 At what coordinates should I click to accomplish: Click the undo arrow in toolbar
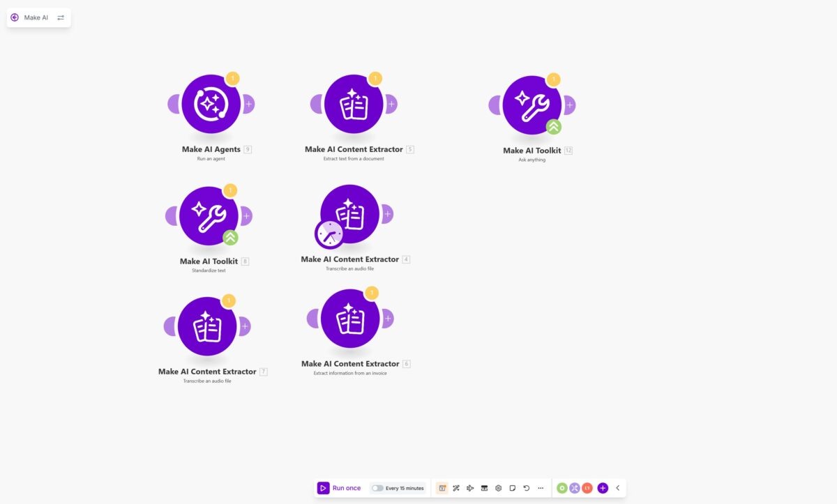click(527, 488)
